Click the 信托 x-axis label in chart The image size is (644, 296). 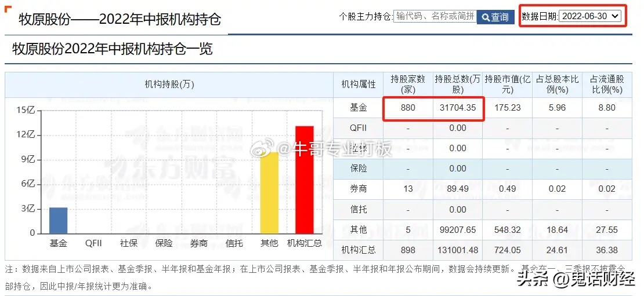tap(234, 243)
